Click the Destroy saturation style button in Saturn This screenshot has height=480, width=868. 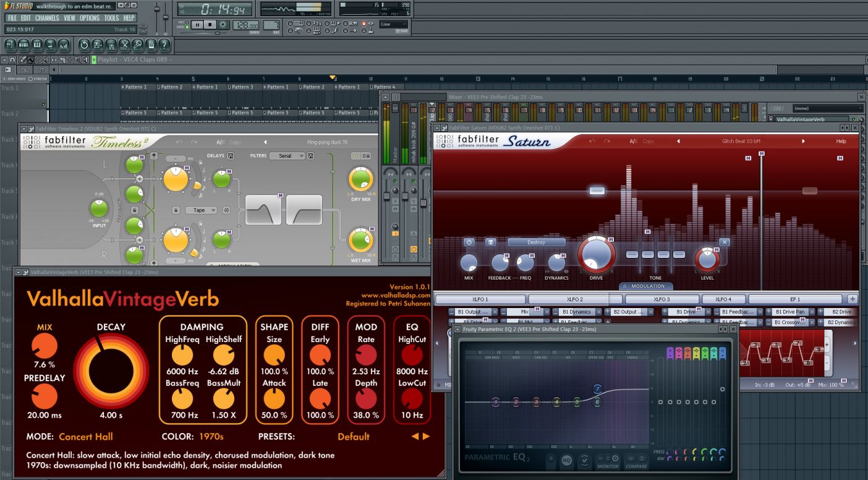536,242
